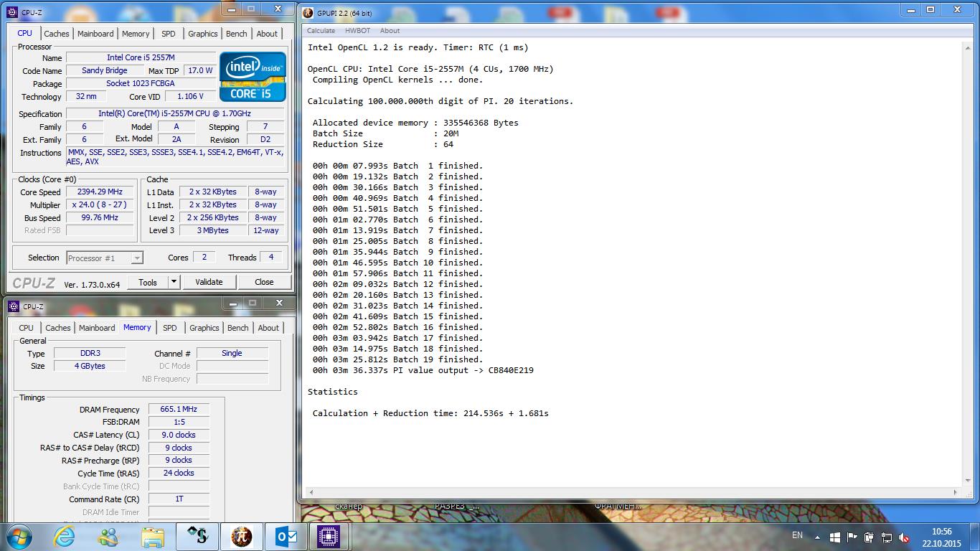Click the Core Speed 2394.29 MHz field
The width and height of the screenshot is (980, 551).
pyautogui.click(x=100, y=192)
